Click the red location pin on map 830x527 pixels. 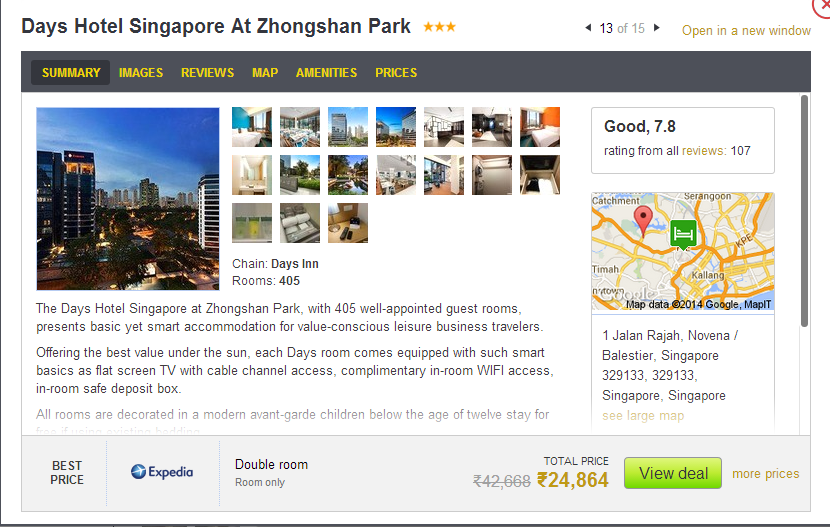point(643,221)
